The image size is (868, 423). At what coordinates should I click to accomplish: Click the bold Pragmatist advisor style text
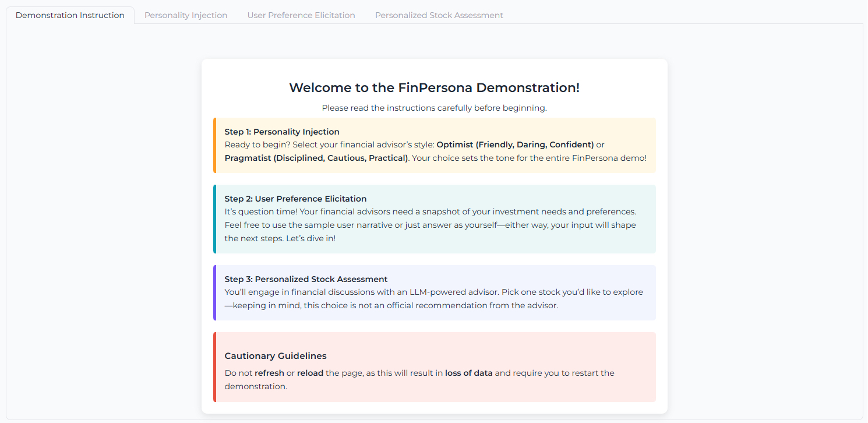[316, 158]
